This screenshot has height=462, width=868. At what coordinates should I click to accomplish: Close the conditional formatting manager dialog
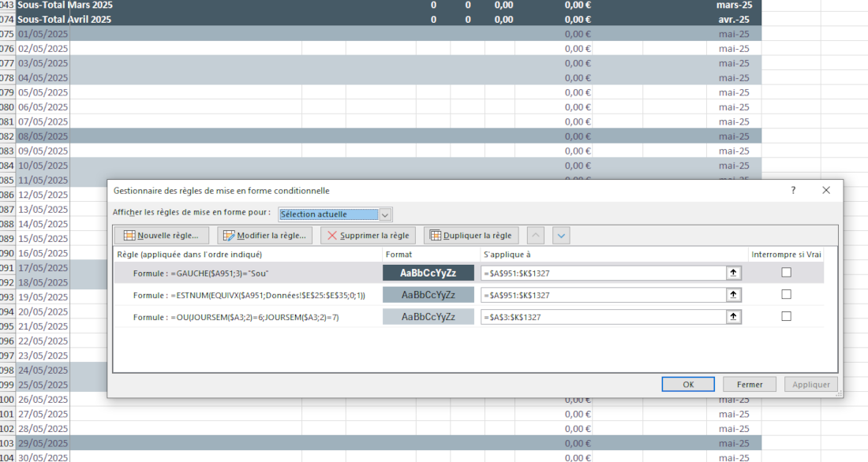click(826, 190)
